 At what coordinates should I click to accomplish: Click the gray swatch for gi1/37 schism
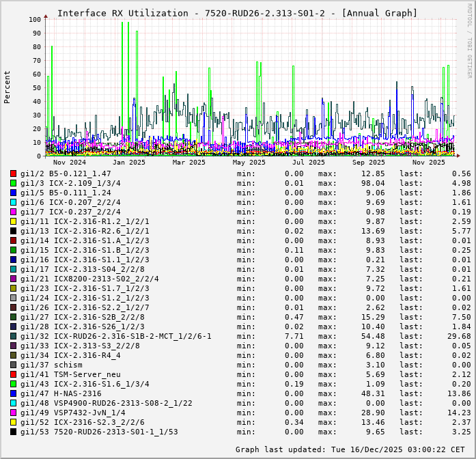[13, 365]
